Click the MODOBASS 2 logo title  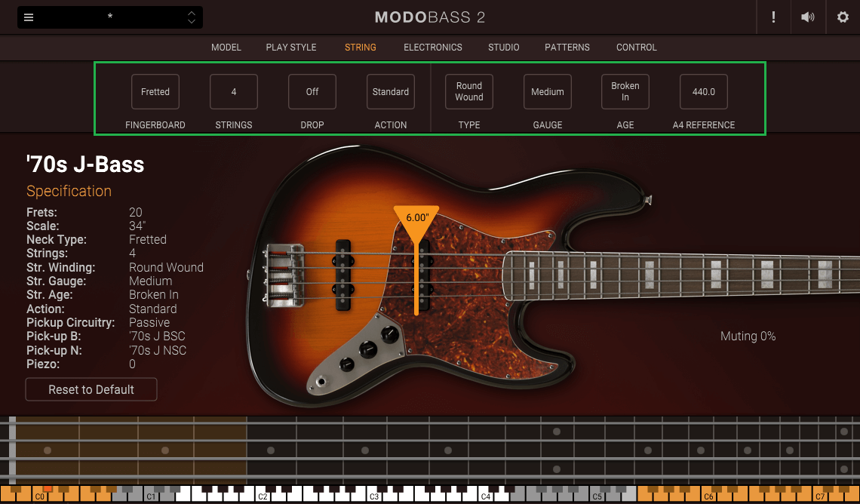pyautogui.click(x=430, y=17)
